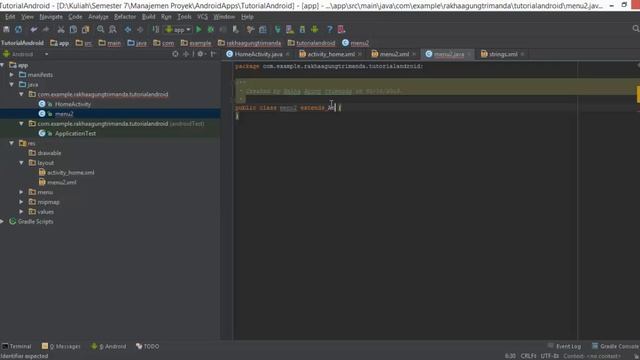Open the VCS menu

tap(202, 17)
